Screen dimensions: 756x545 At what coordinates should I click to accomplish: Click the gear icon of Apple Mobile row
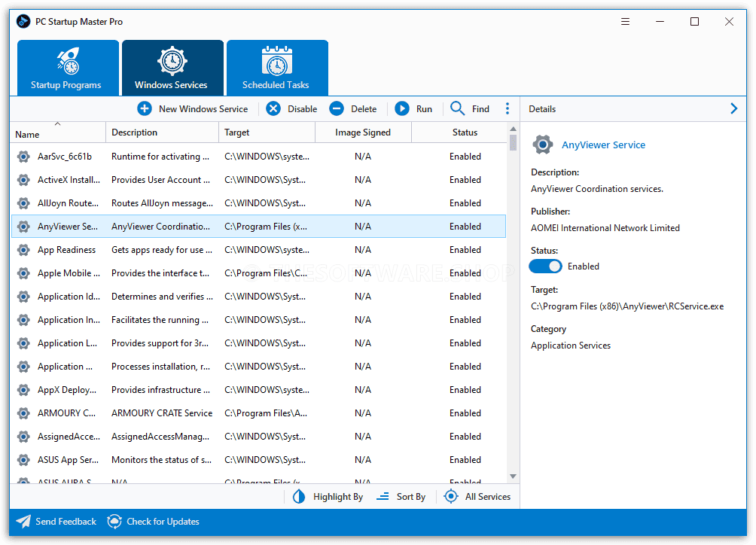pyautogui.click(x=23, y=273)
